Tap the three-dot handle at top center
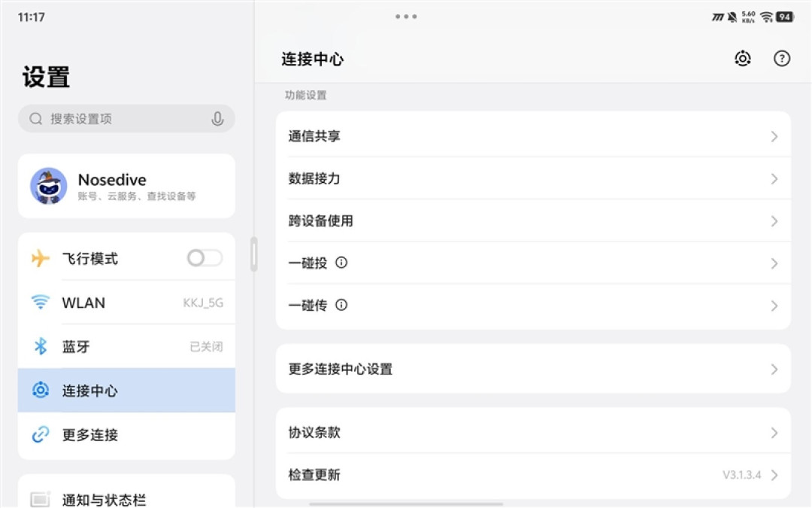This screenshot has width=812, height=508. 406,17
